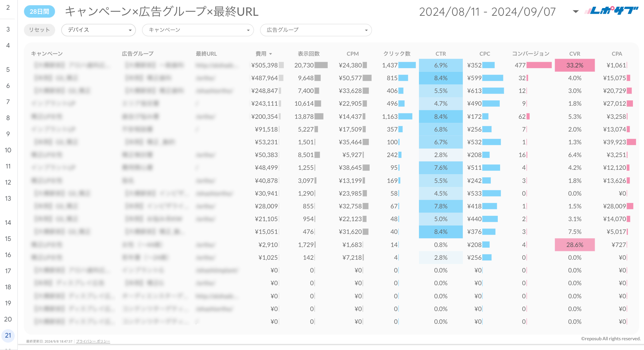The width and height of the screenshot is (644, 350).
Task: Open the デバイス filter dropdown
Action: pyautogui.click(x=98, y=30)
